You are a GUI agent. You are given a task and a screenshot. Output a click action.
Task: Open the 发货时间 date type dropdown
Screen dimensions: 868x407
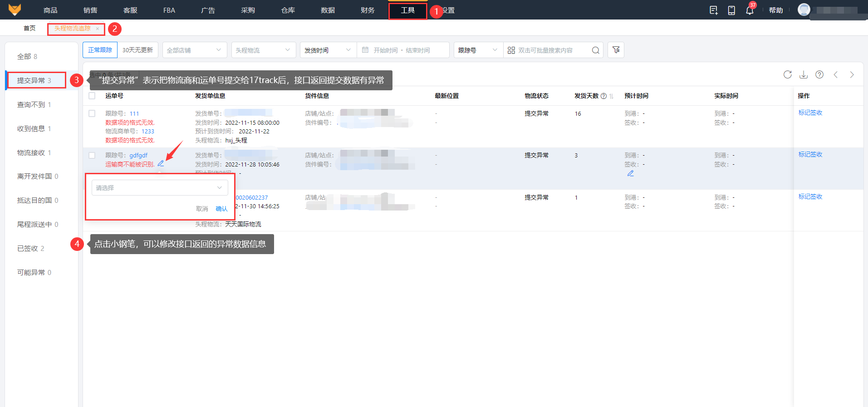pyautogui.click(x=328, y=50)
